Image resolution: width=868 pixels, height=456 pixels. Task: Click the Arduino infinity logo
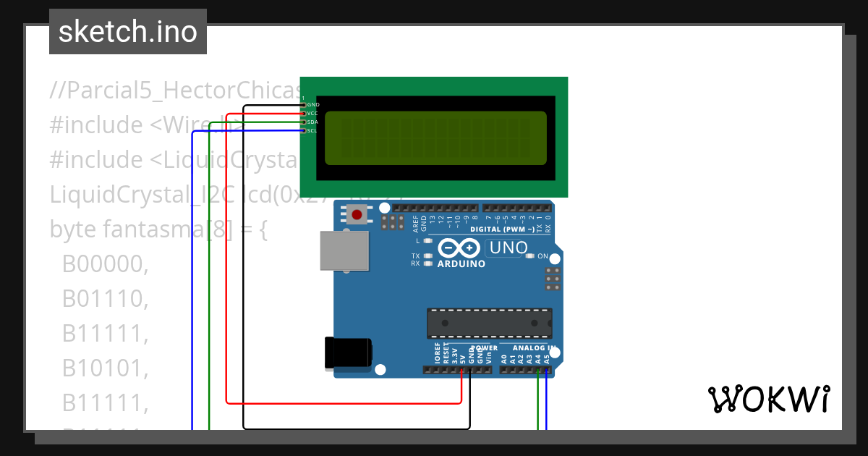coord(459,248)
